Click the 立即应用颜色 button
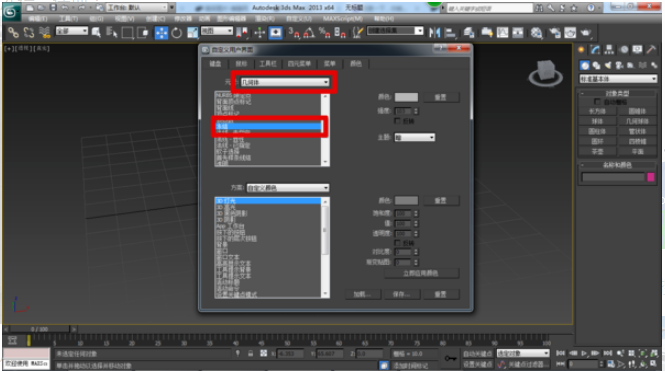The width and height of the screenshot is (665, 371). tap(421, 273)
